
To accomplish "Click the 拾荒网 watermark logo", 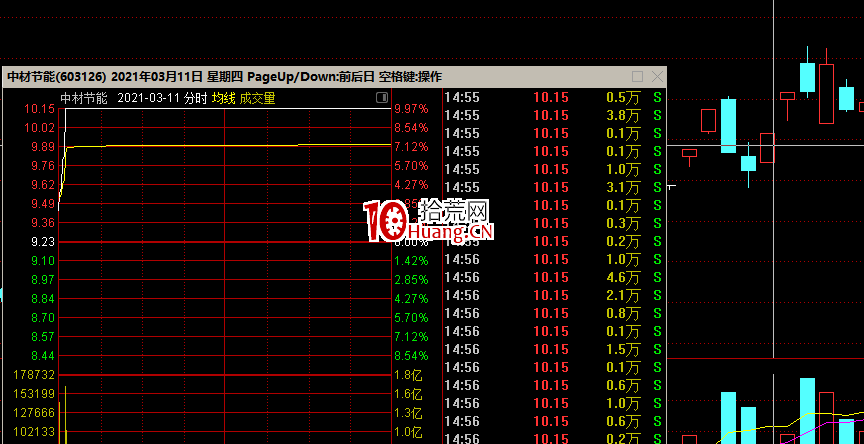I will (x=430, y=222).
